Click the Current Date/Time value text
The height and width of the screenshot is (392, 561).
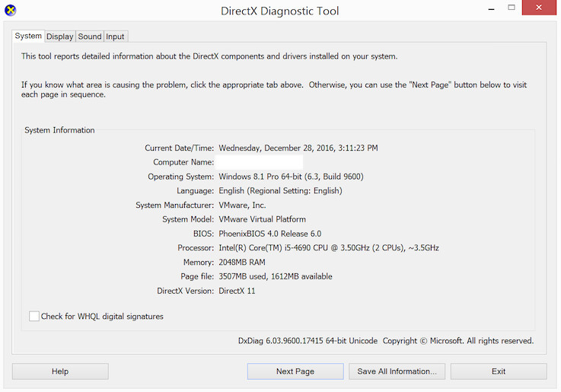point(298,148)
